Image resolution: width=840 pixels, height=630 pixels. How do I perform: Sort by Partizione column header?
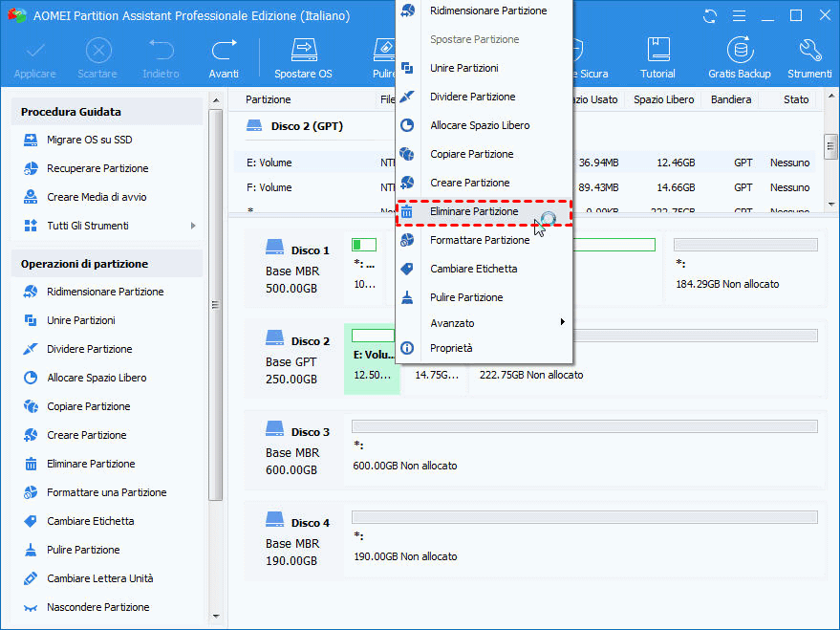(x=268, y=99)
